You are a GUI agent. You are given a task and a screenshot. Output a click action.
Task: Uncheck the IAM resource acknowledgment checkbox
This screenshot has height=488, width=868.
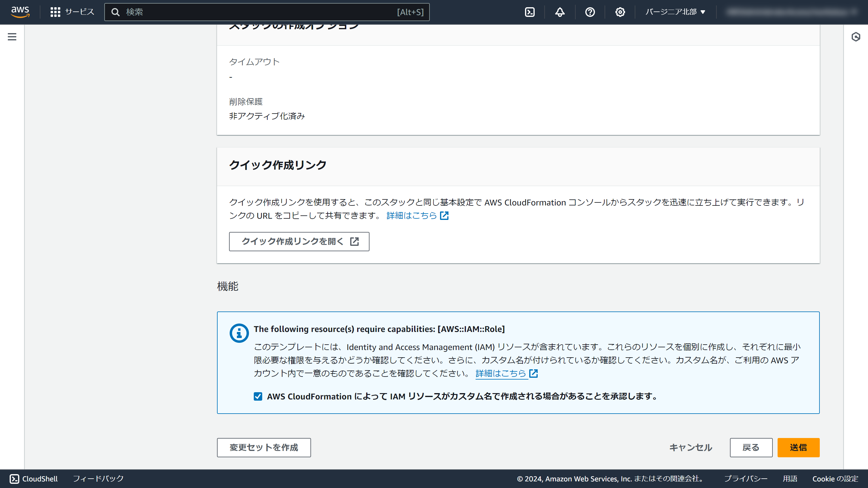coord(258,396)
